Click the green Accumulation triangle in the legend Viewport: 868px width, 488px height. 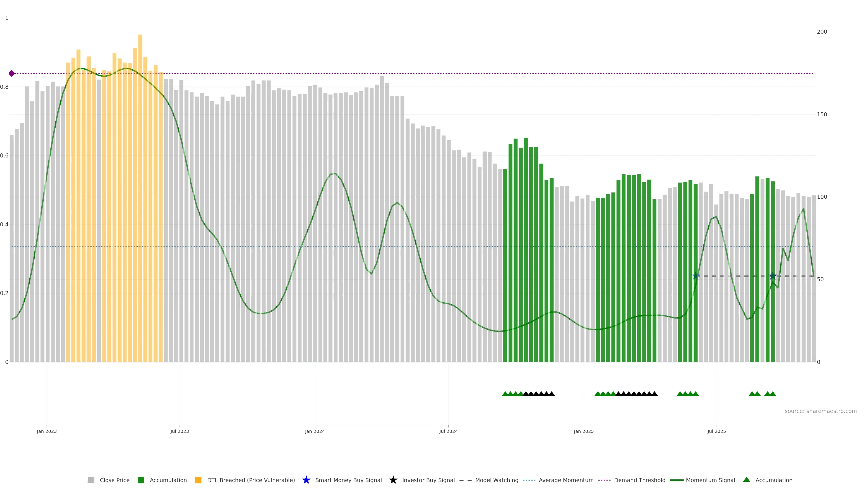[746, 480]
